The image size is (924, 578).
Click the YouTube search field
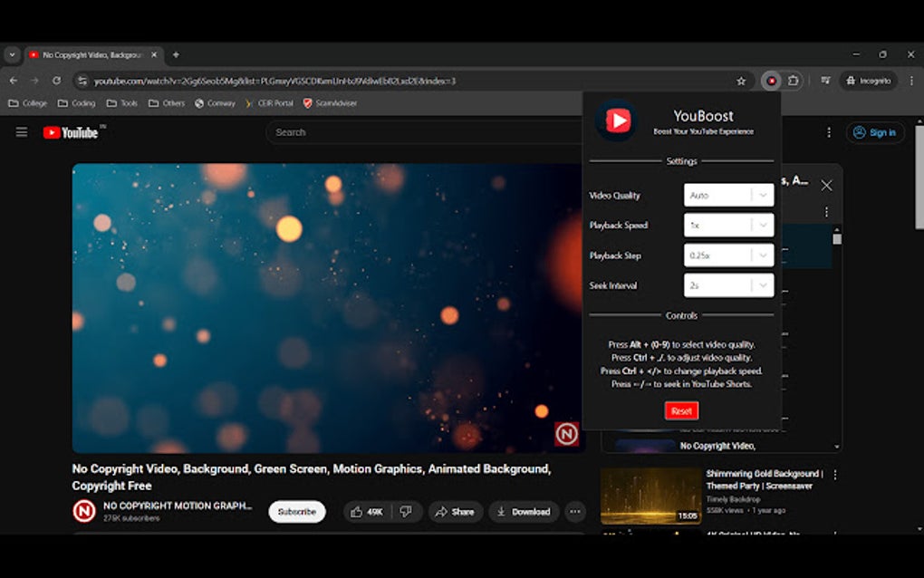(x=424, y=132)
